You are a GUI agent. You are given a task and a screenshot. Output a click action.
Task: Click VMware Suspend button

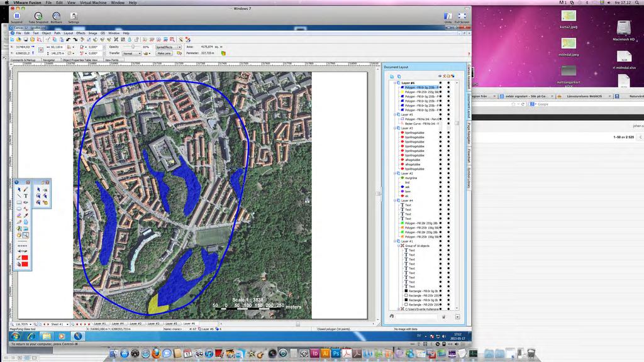click(x=17, y=17)
